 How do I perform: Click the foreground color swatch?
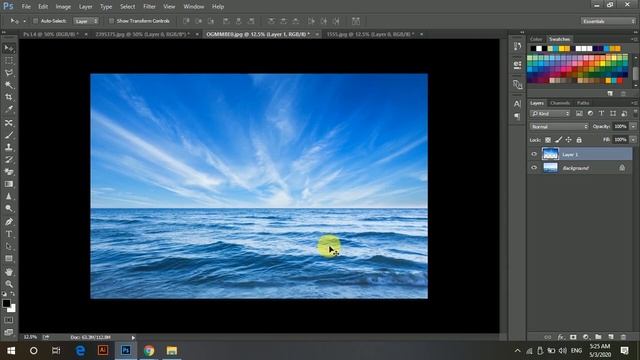6,303
